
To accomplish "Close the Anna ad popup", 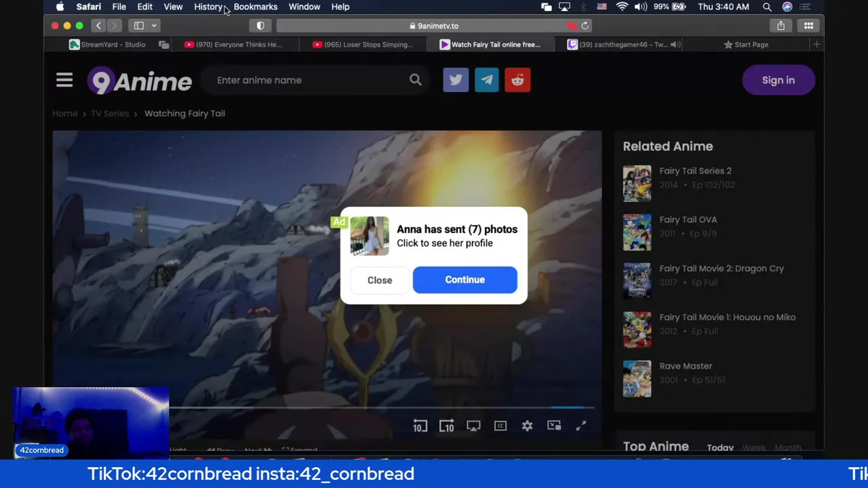I will [380, 280].
